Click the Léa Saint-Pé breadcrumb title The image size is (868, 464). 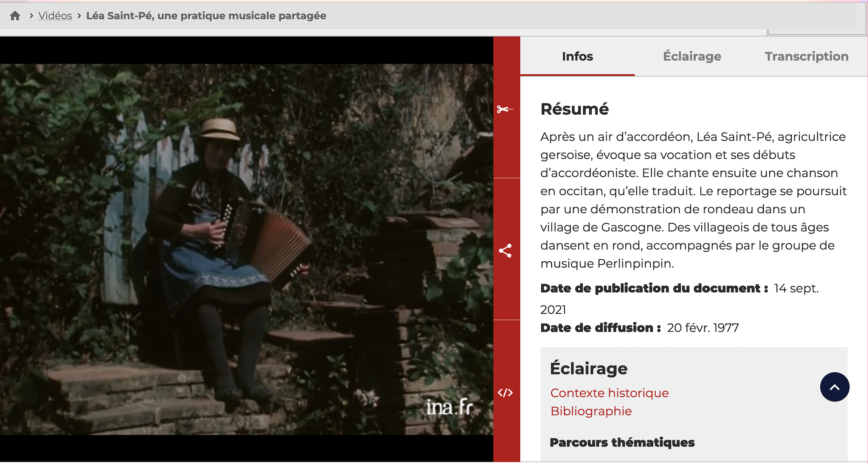pos(206,16)
